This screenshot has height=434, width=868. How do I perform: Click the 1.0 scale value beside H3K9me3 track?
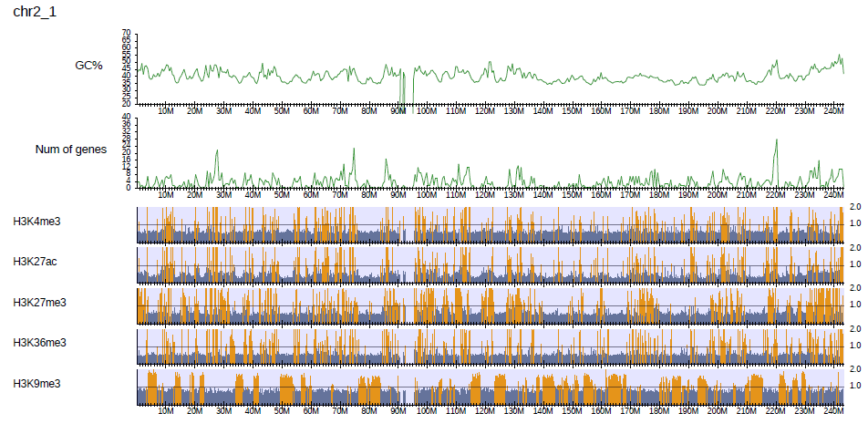[854, 386]
